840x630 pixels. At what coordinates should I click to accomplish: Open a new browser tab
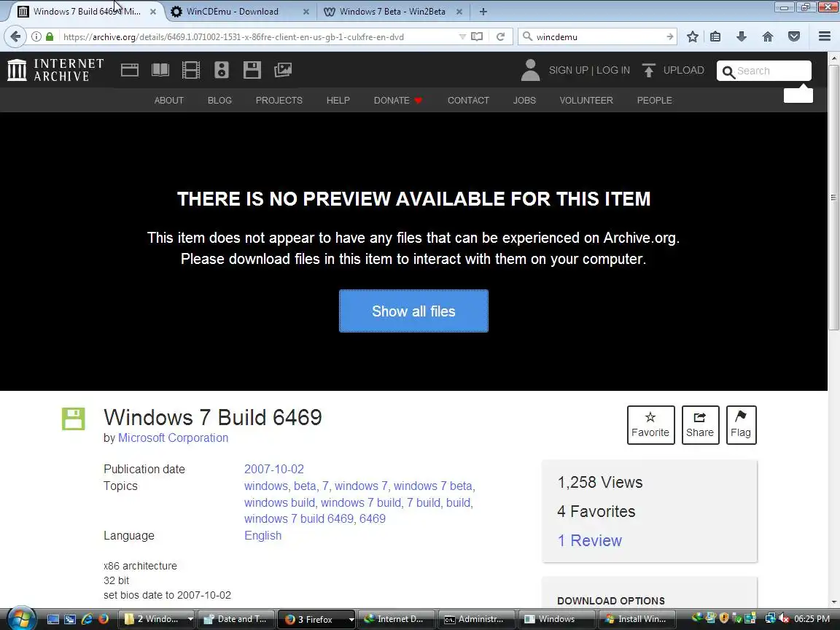(483, 11)
